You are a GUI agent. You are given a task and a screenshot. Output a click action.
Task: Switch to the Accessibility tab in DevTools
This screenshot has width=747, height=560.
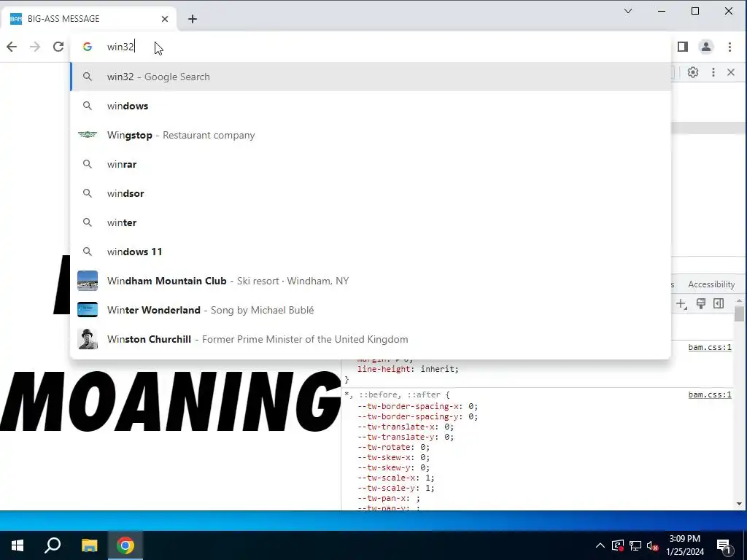pyautogui.click(x=711, y=284)
